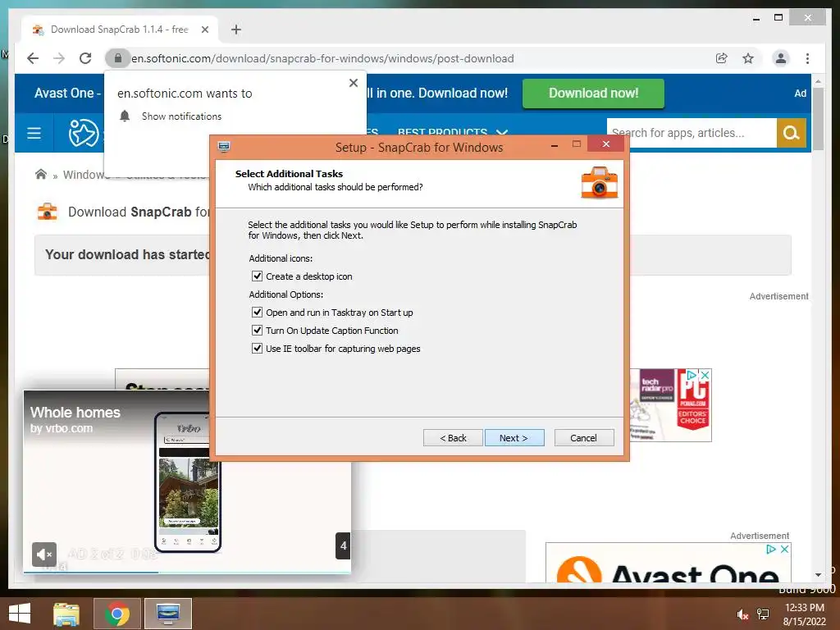Click the Search for apps, articles field

692,133
